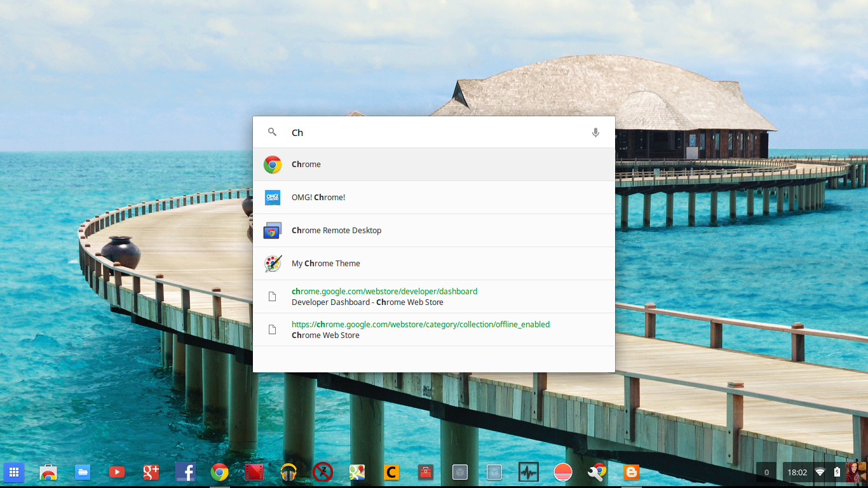
Task: Open the red sunrise circle app icon
Action: tap(563, 472)
